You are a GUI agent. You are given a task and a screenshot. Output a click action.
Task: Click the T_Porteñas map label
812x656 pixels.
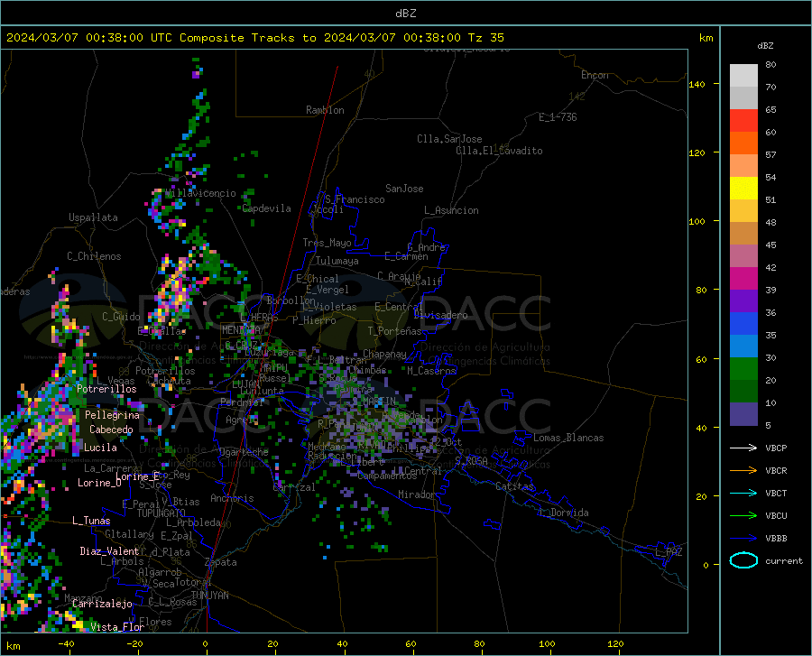(394, 331)
